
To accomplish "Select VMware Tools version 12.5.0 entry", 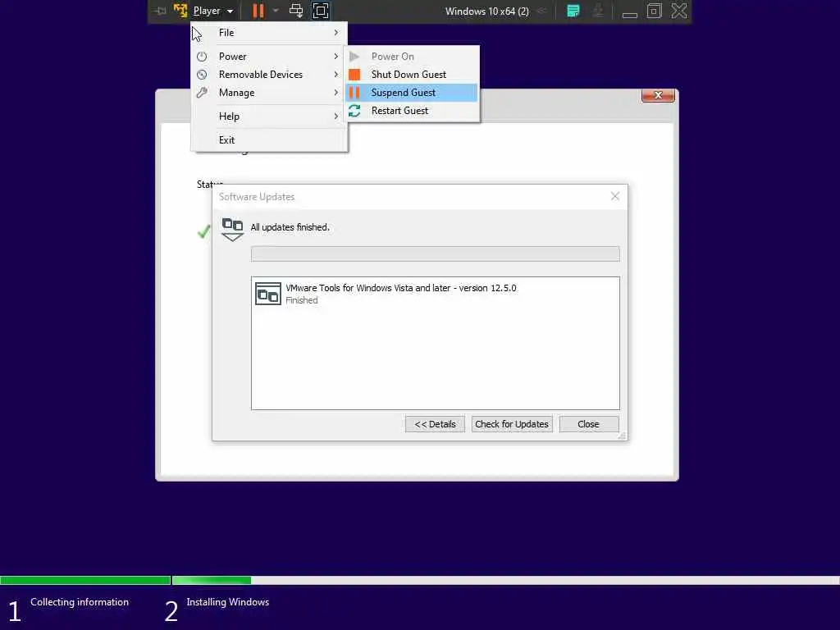I will (436, 294).
